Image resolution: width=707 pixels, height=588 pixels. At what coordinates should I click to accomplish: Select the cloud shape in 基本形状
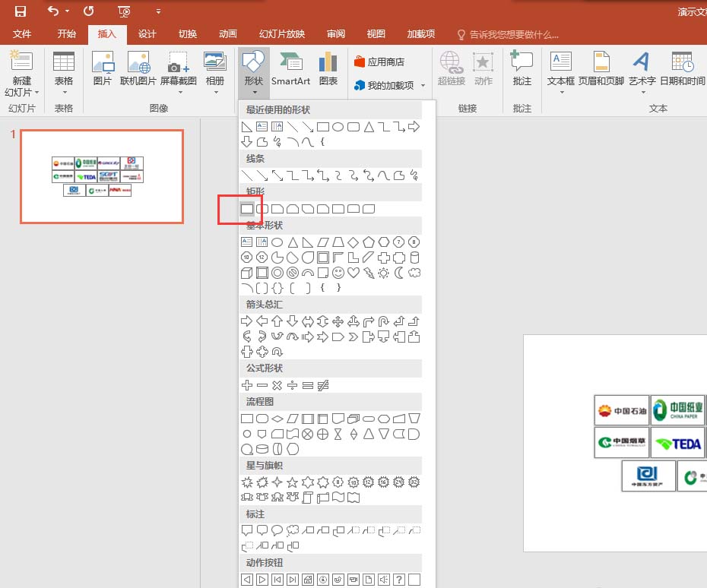point(414,273)
